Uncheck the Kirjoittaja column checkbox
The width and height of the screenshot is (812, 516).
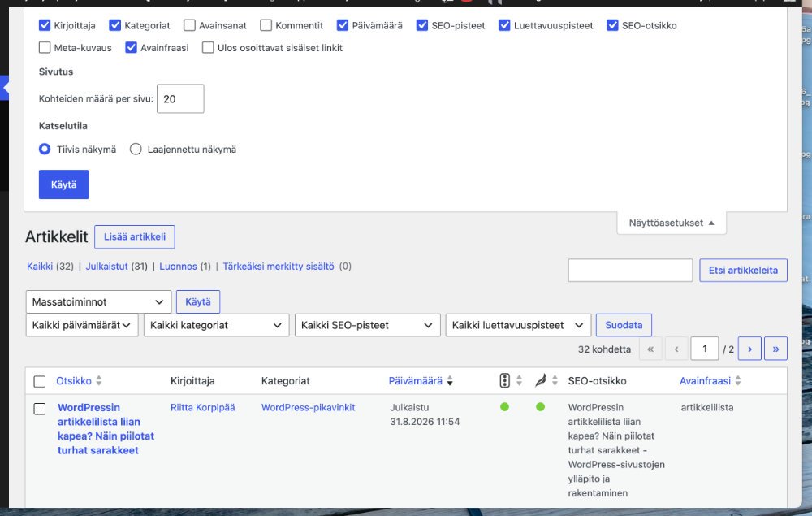(45, 25)
